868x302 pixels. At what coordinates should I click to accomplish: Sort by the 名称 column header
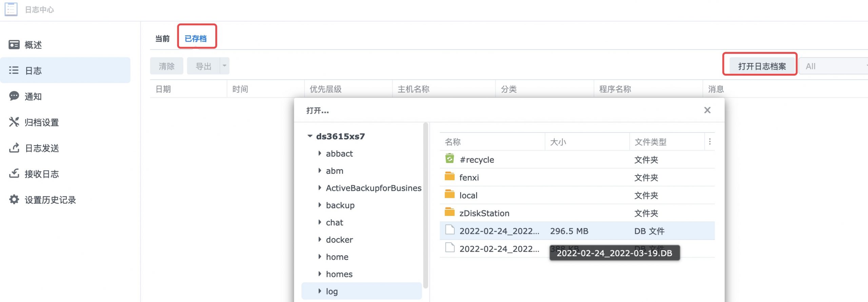pyautogui.click(x=492, y=142)
